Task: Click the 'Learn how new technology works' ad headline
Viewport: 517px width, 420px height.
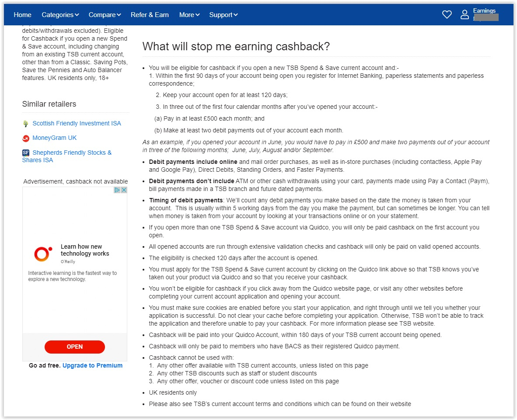Action: coord(85,250)
